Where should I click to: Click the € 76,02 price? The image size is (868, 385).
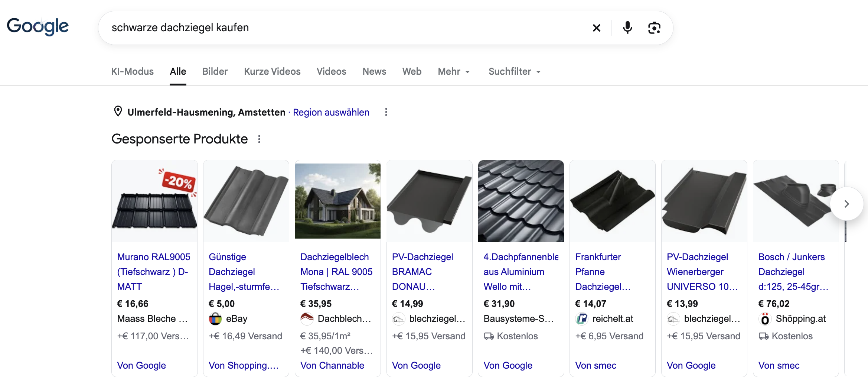point(774,304)
